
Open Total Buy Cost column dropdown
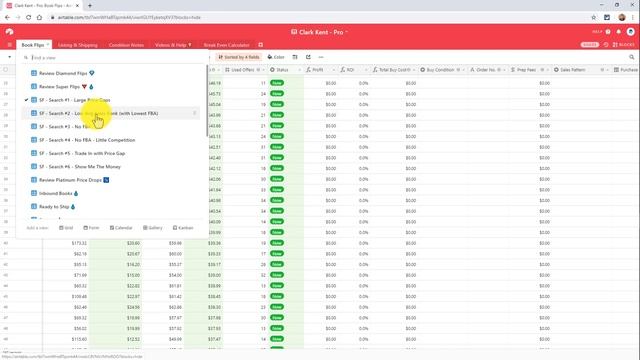414,70
